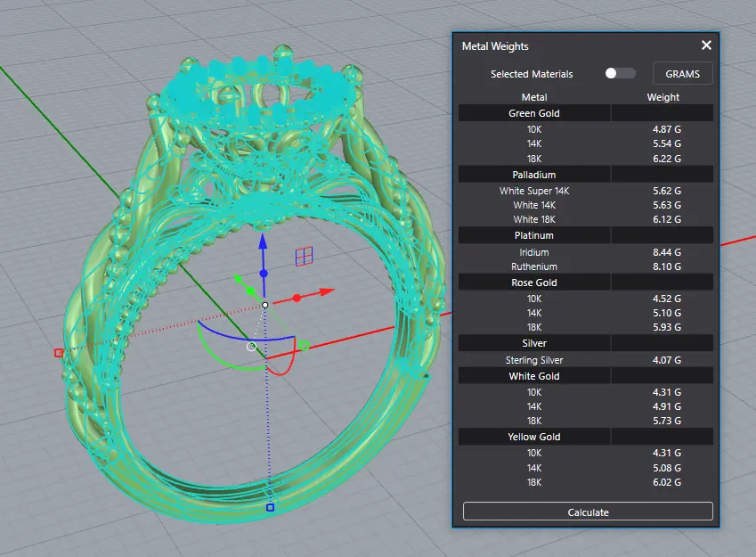Click the 5.93 G weight value
The image size is (756, 557).
point(667,327)
